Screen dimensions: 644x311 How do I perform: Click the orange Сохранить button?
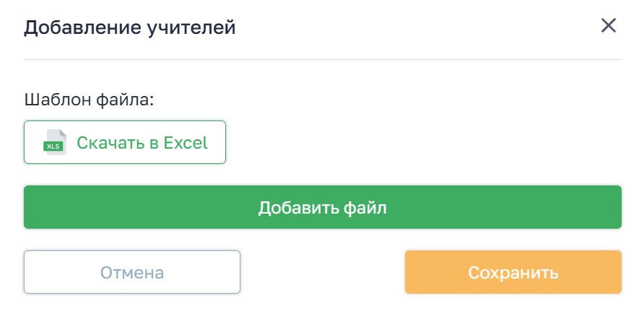coord(513,272)
